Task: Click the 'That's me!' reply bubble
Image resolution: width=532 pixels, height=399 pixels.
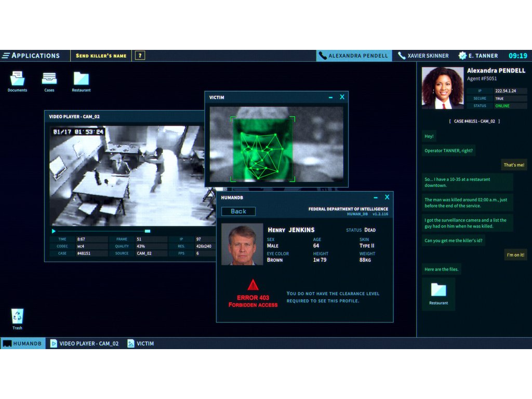Action: coord(514,165)
